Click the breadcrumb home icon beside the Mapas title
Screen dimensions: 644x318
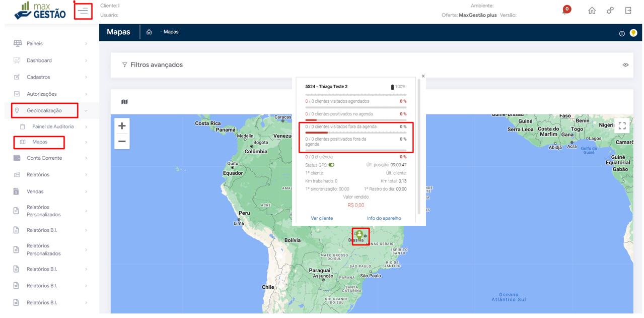pos(149,32)
